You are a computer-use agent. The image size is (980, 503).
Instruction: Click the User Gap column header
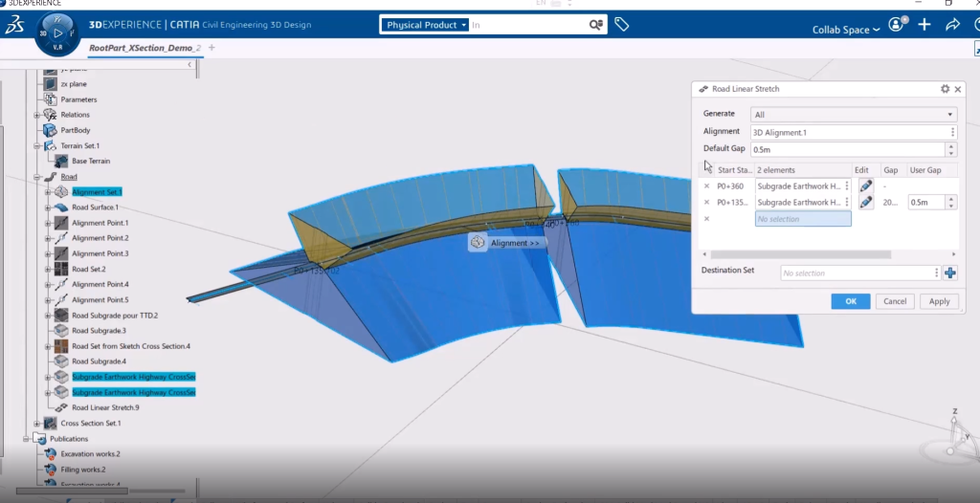click(x=925, y=170)
